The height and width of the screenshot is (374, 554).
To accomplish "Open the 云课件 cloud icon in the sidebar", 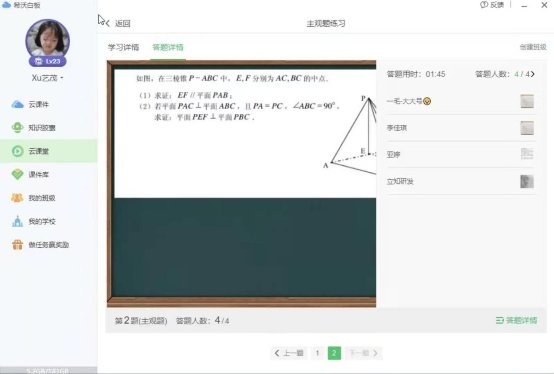I will pos(17,105).
